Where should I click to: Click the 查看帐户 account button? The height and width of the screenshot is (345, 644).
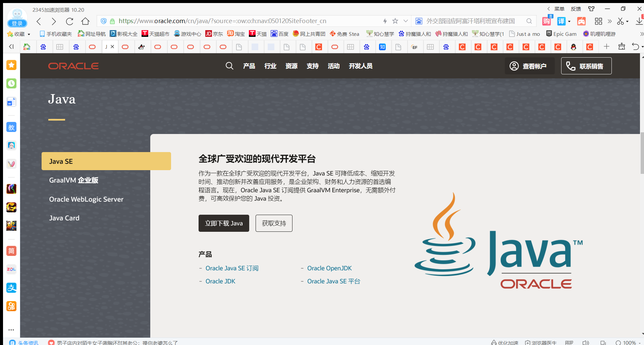tap(530, 66)
